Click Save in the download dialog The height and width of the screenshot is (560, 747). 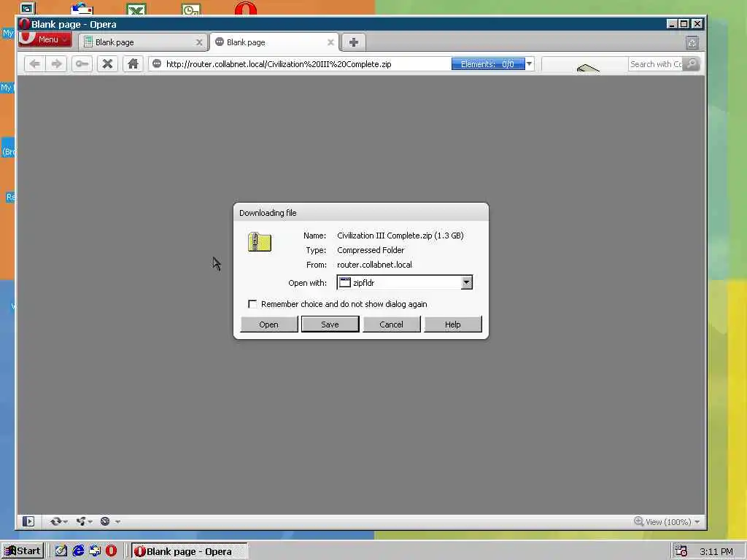[x=330, y=324]
